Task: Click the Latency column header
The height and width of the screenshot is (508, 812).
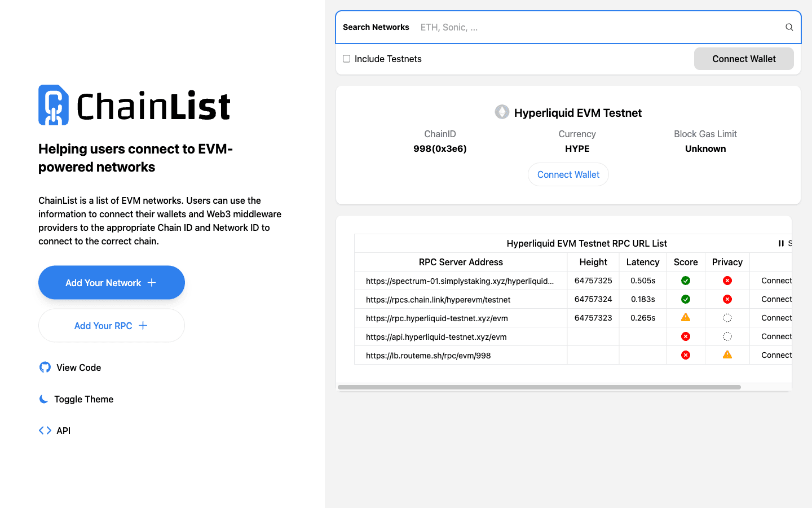Action: tap(643, 262)
